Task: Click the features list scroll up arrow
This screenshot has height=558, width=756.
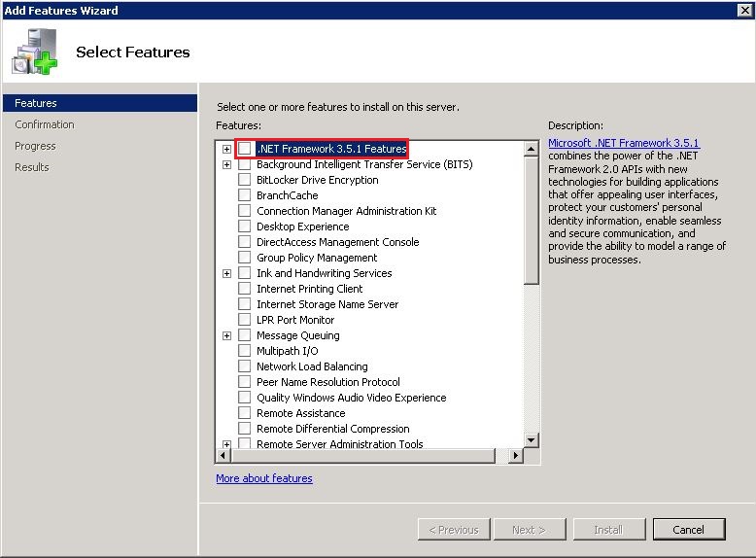Action: pos(531,149)
